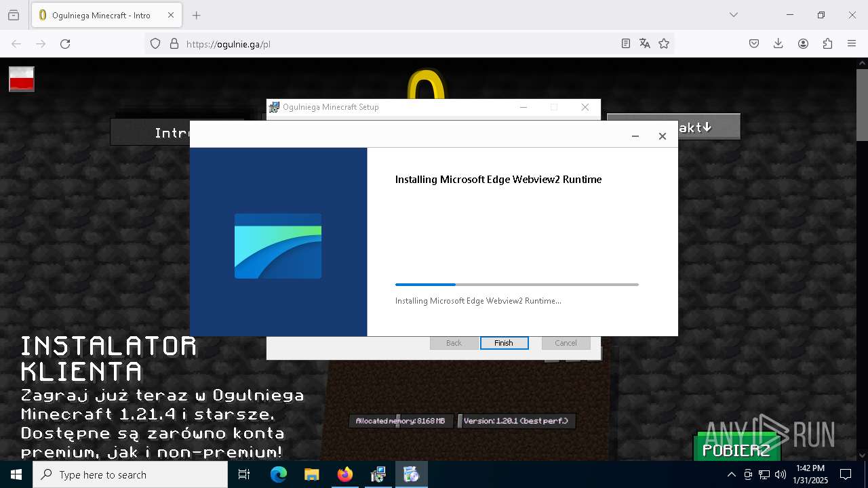Open File Explorer from taskbar

coord(311,474)
